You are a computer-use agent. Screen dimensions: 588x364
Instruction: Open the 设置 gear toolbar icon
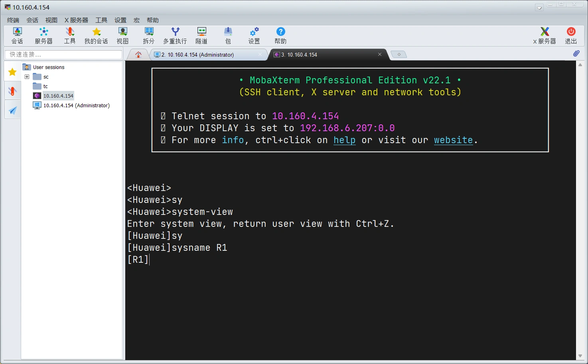tap(254, 35)
